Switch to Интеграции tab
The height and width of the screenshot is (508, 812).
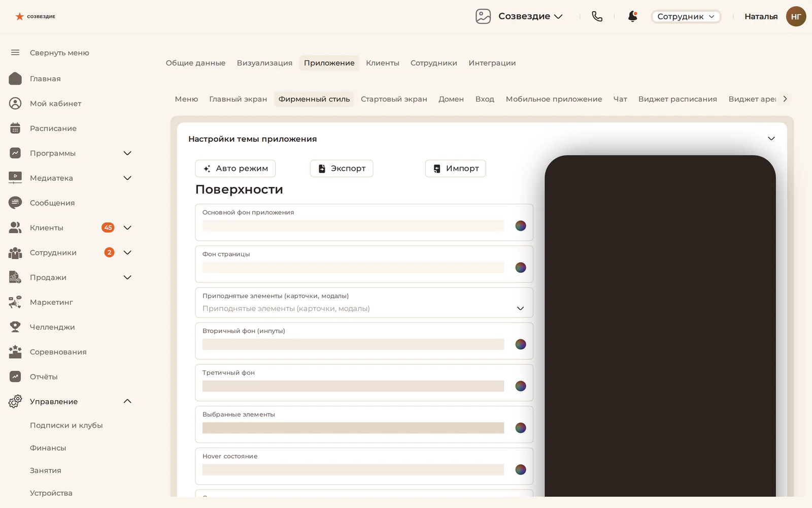492,63
